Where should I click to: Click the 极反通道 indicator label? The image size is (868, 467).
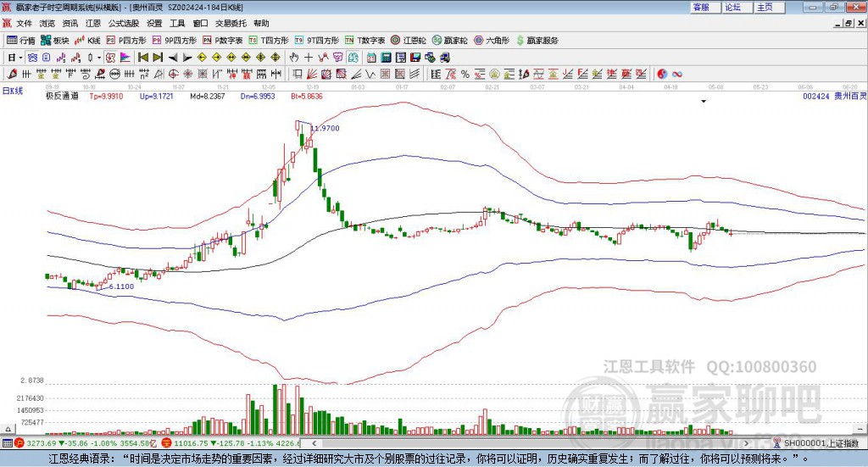(62, 97)
